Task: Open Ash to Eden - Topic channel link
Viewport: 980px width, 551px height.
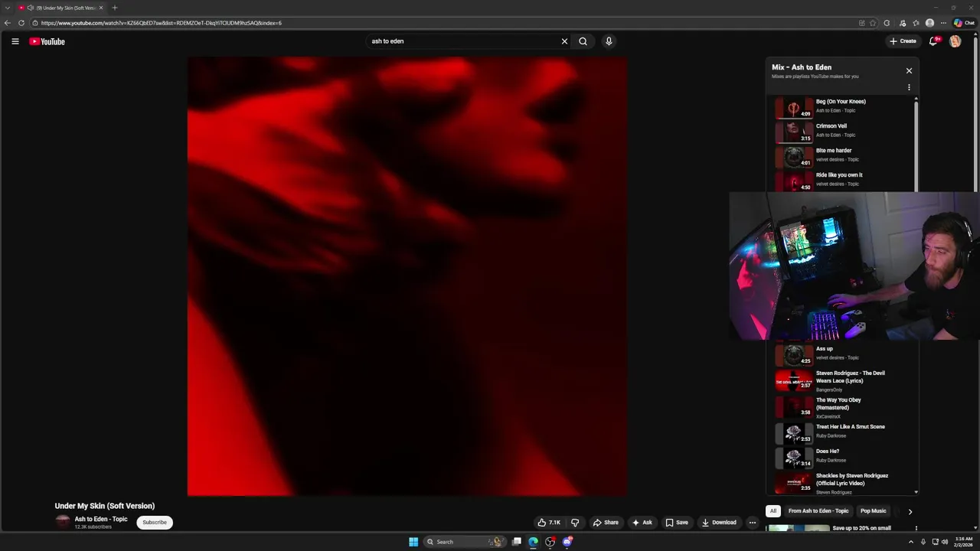Action: pyautogui.click(x=101, y=519)
